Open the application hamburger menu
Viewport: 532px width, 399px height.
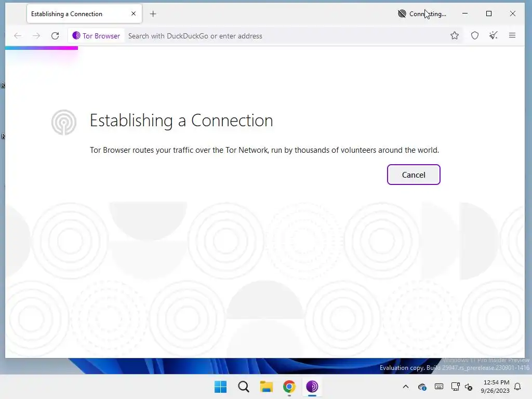point(512,35)
